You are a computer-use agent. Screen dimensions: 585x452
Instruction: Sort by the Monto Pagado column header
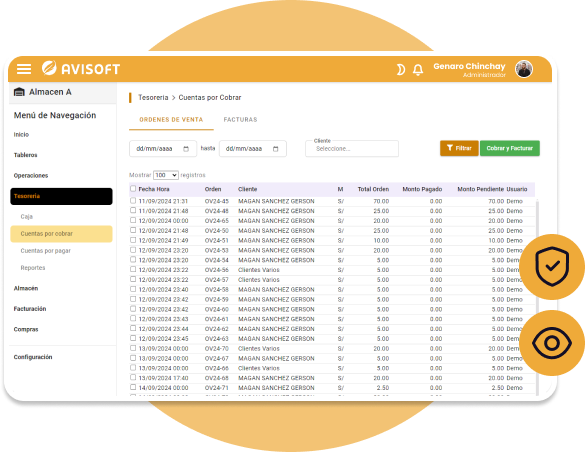tap(422, 189)
